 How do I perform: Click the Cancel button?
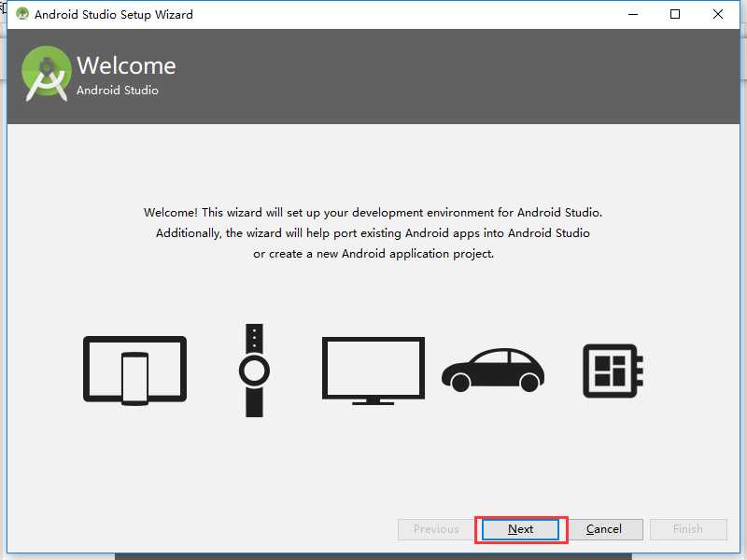[603, 529]
